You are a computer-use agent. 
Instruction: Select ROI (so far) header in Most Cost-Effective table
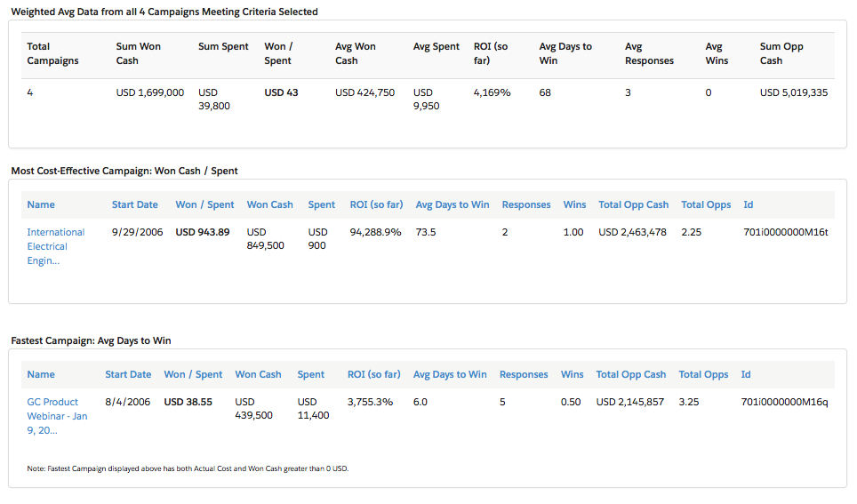tap(376, 204)
